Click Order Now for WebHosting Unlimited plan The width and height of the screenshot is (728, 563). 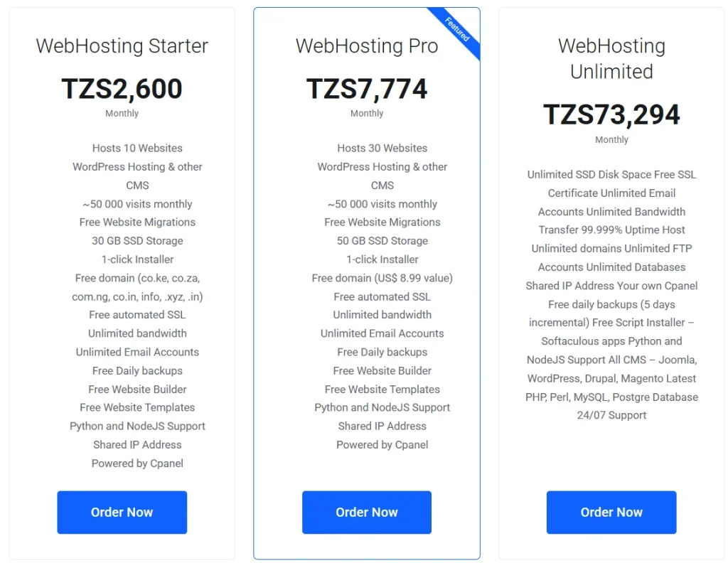coord(611,512)
